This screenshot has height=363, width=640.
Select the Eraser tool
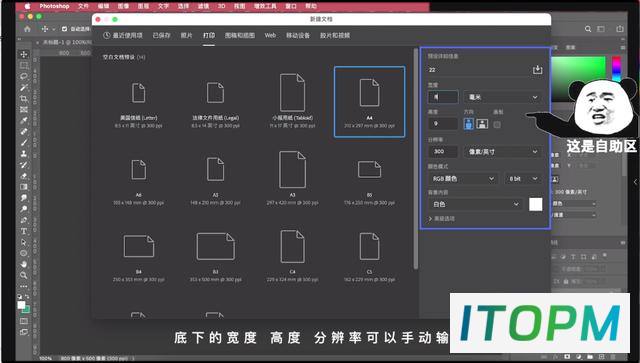click(x=24, y=176)
